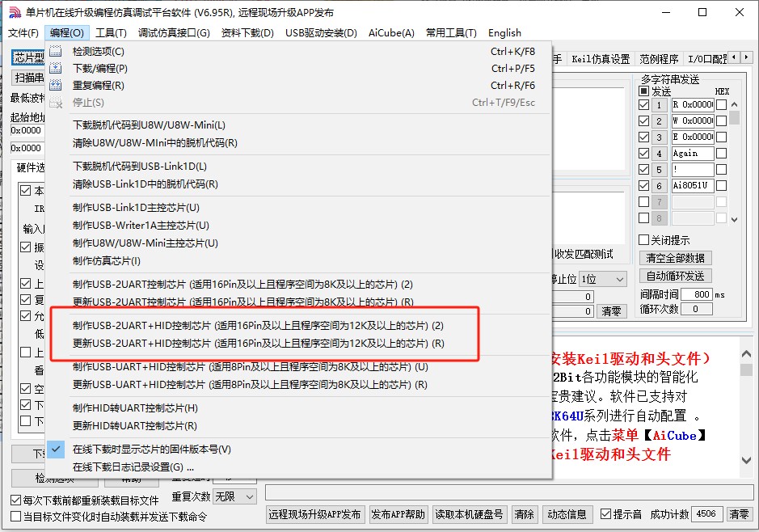Uncheck send row 4 Again checkbox
The height and width of the screenshot is (532, 759).
coord(643,154)
